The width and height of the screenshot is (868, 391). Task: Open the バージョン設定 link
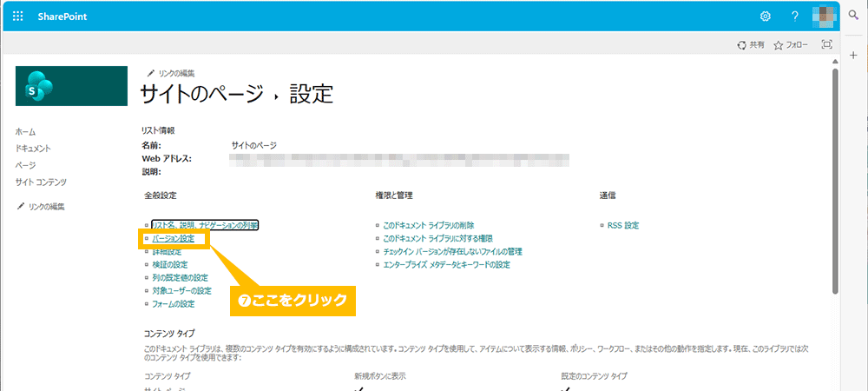[x=174, y=239]
